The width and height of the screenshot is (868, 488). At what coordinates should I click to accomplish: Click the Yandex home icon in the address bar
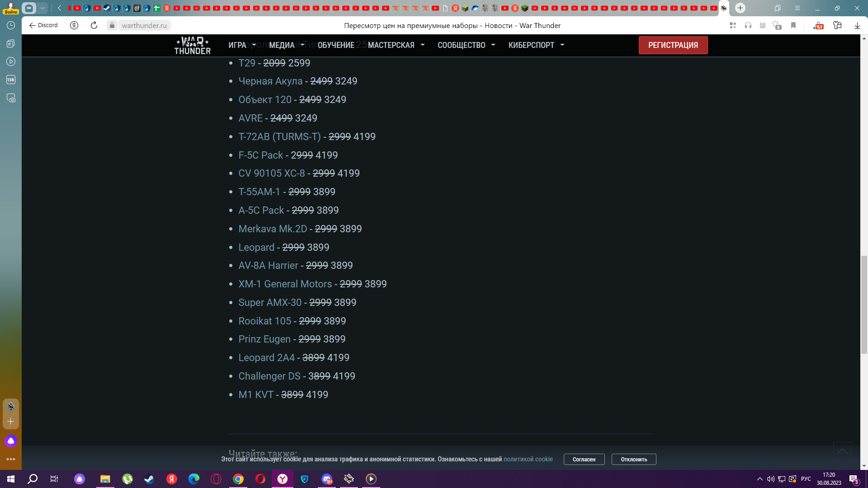pos(74,25)
